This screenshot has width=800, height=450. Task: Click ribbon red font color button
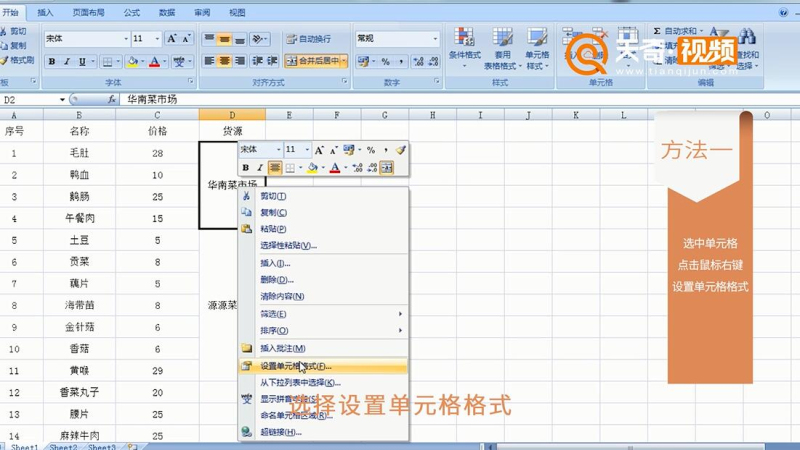[155, 62]
